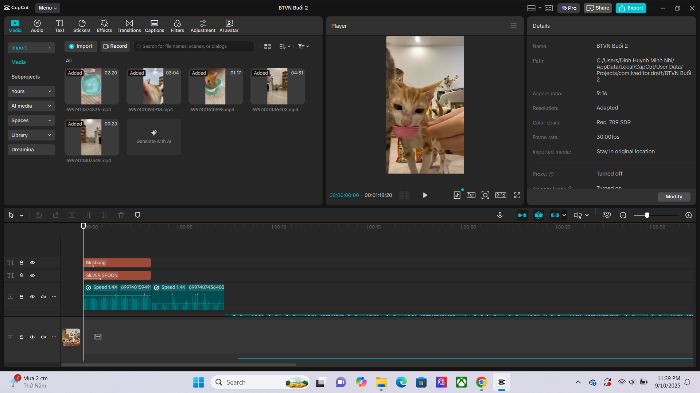Open the Captions tab
The image size is (700, 393).
[154, 26]
